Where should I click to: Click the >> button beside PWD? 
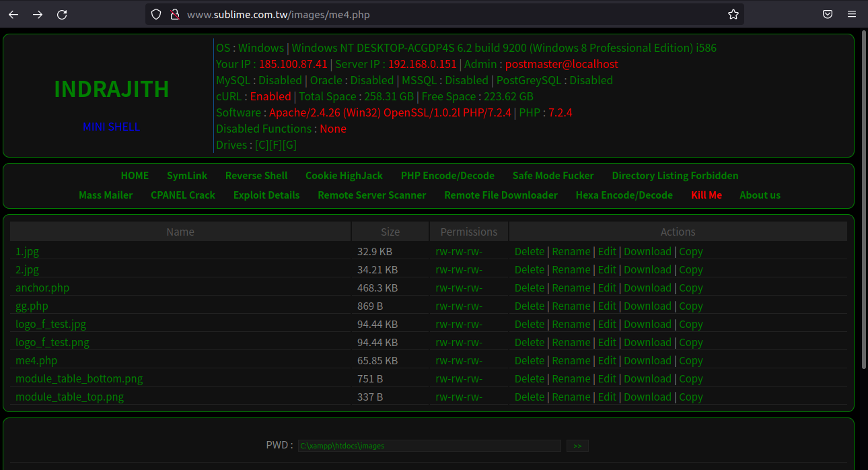click(x=577, y=446)
